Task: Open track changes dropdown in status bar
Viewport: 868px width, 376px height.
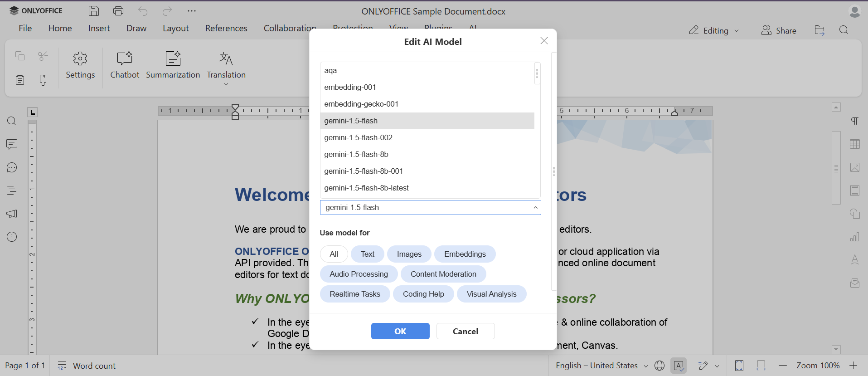Action: pyautogui.click(x=717, y=366)
